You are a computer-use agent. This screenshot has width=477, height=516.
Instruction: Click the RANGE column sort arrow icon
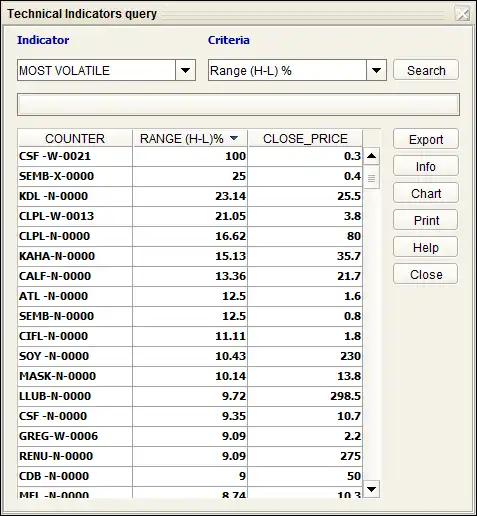pyautogui.click(x=234, y=138)
